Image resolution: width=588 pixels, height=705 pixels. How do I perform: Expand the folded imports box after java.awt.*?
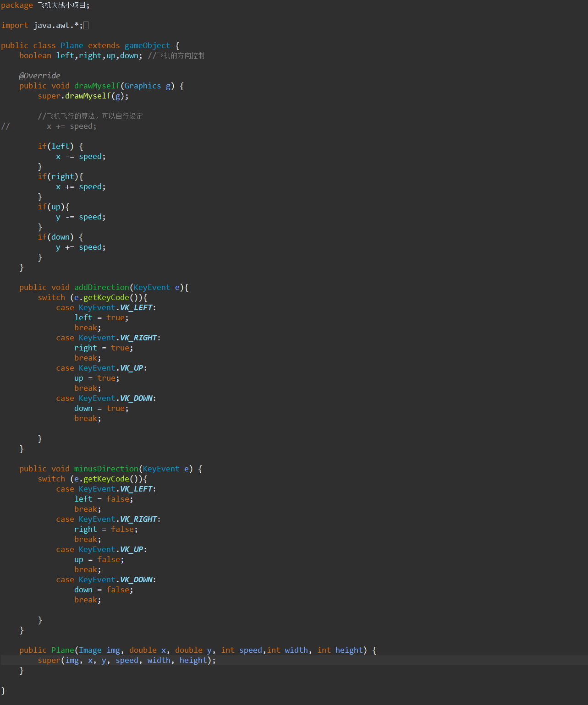point(86,26)
